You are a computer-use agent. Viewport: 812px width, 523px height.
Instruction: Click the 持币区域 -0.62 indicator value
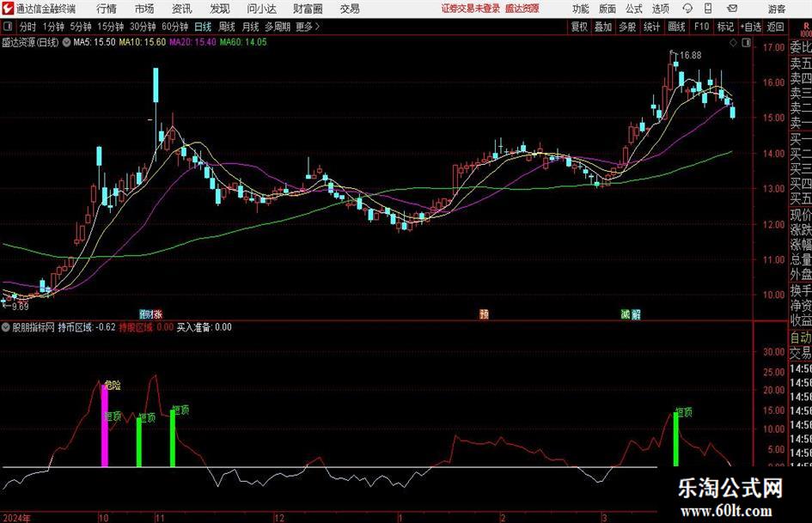[87, 327]
